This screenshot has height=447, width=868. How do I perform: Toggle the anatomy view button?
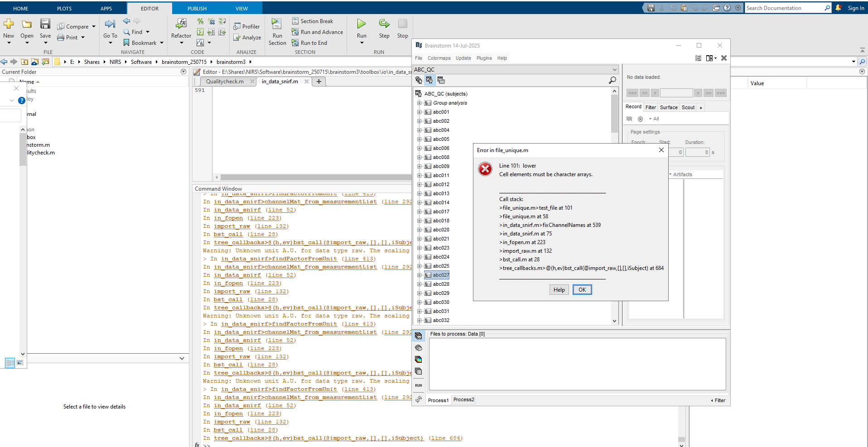pyautogui.click(x=419, y=80)
